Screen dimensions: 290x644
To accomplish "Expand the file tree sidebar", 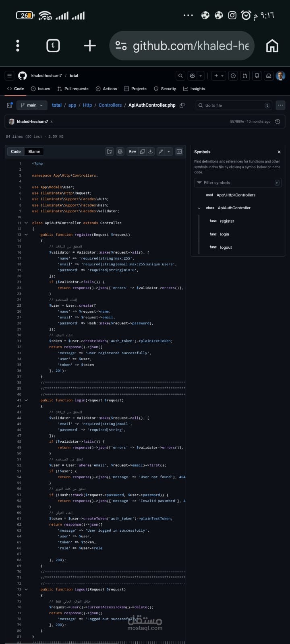I will [10, 105].
